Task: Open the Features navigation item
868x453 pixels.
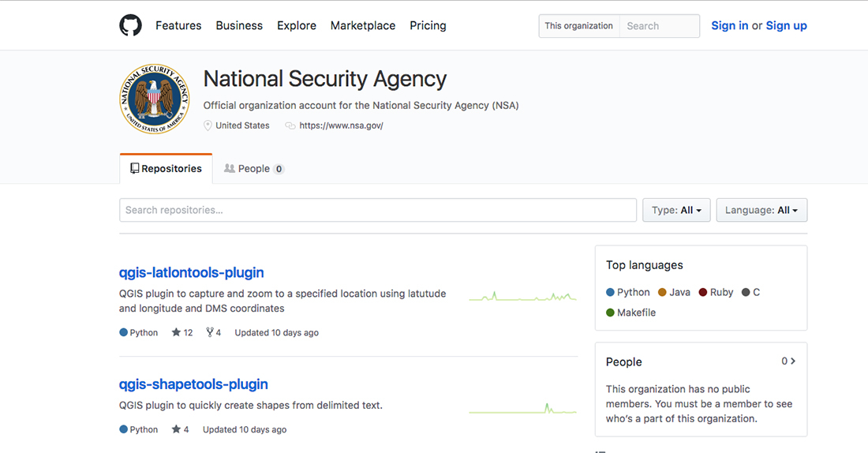Action: [x=178, y=25]
